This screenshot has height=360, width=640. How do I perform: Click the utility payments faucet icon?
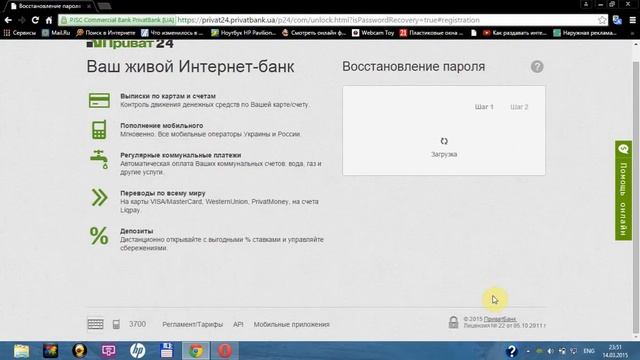click(x=99, y=159)
